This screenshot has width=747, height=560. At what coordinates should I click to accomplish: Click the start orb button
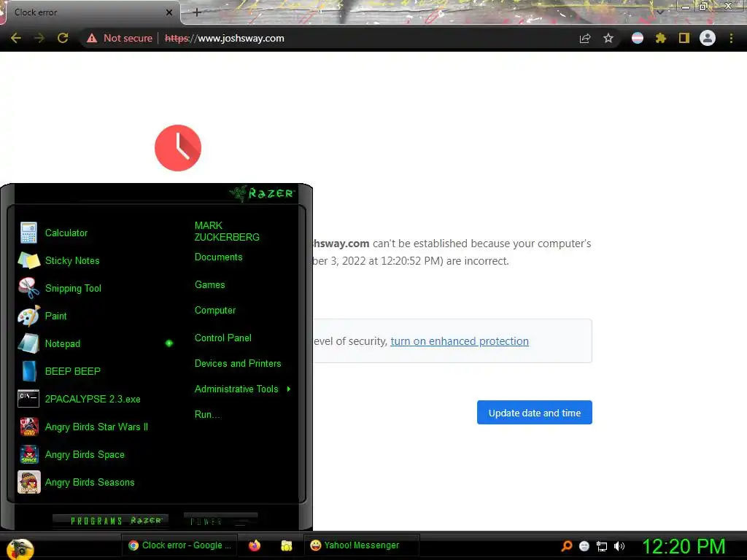pos(20,548)
